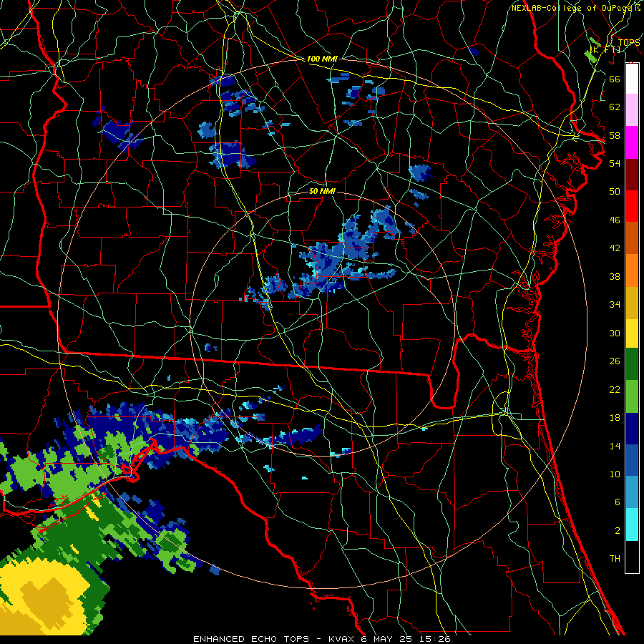Screen dimensions: 644x644
Task: Select the bright red 46-50 kft legend swatch
Action: [632, 206]
